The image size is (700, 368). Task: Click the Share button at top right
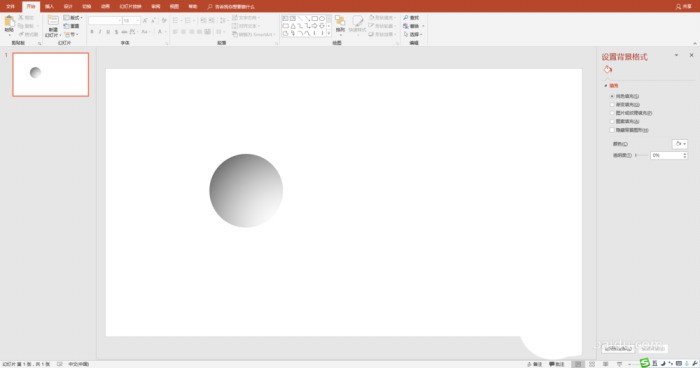tap(684, 6)
